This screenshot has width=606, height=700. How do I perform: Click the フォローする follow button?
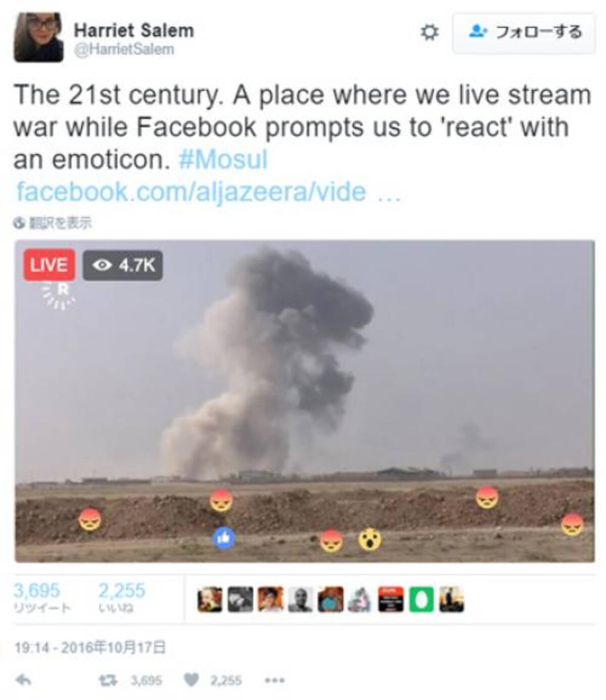click(524, 33)
